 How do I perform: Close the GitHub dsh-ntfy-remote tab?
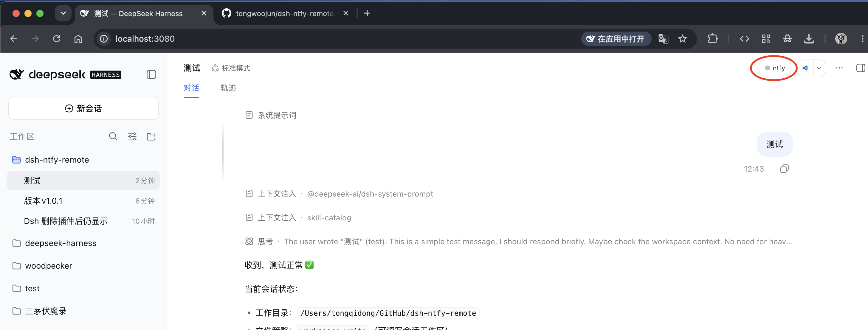[x=345, y=13]
